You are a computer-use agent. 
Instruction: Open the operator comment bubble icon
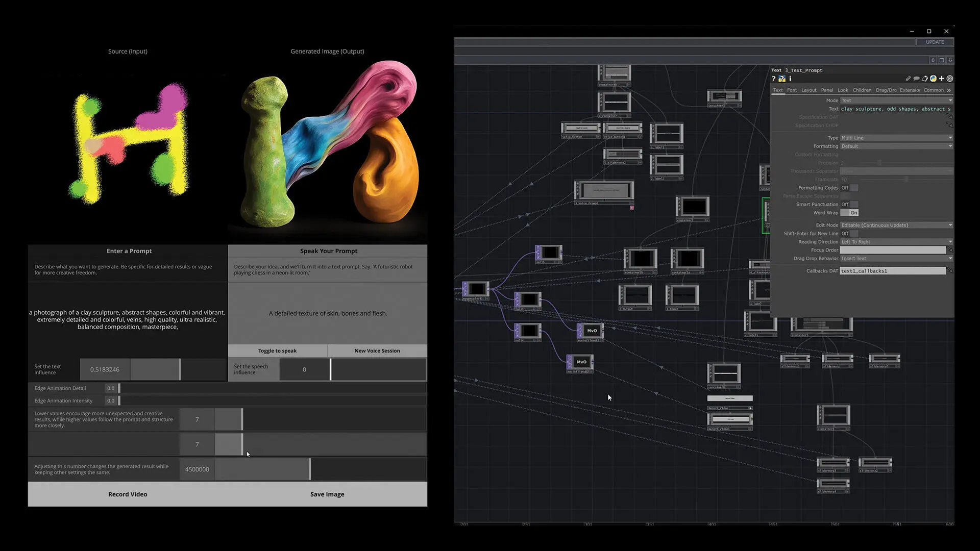(916, 79)
